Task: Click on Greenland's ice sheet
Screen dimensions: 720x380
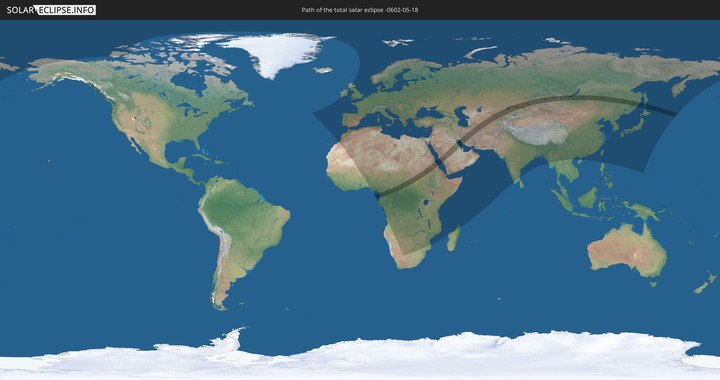Action: [x=276, y=53]
